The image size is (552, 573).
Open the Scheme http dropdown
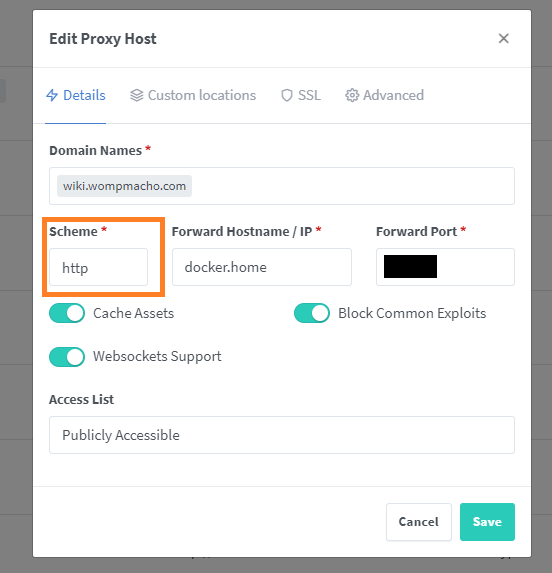click(99, 267)
